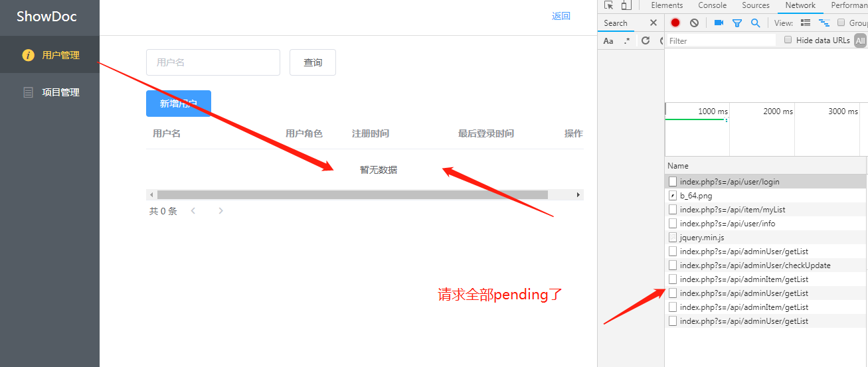This screenshot has width=868, height=367.
Task: Click the capture screenshots camera icon
Action: [x=719, y=23]
